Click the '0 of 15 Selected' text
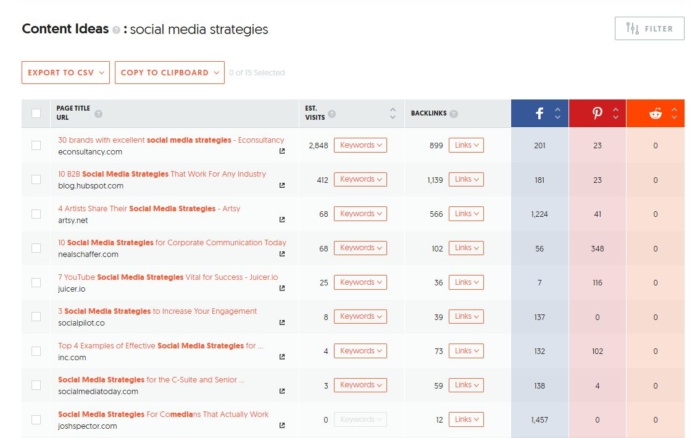 point(257,73)
